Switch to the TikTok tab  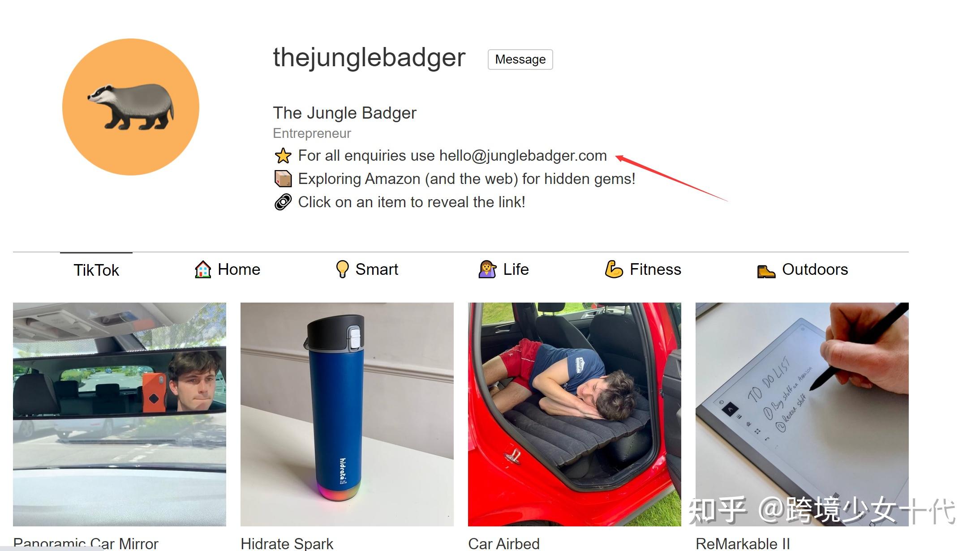(96, 270)
